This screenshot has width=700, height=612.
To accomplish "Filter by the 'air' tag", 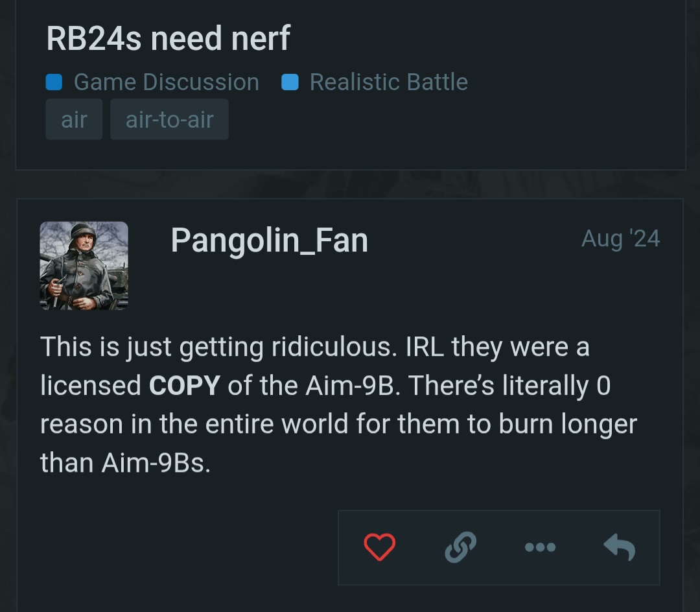I will click(74, 119).
